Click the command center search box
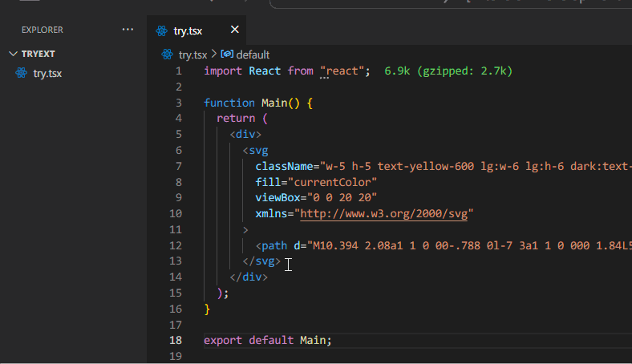632x364 pixels. (449, 3)
